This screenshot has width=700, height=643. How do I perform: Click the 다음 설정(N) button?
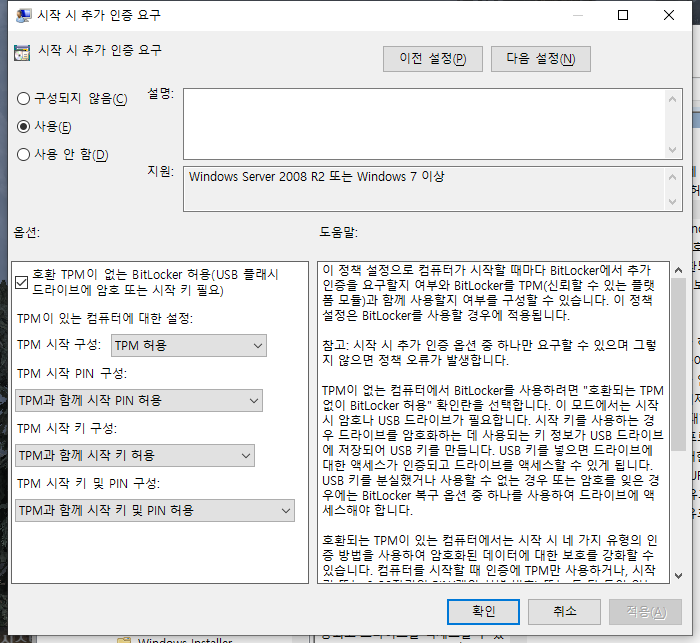click(541, 59)
